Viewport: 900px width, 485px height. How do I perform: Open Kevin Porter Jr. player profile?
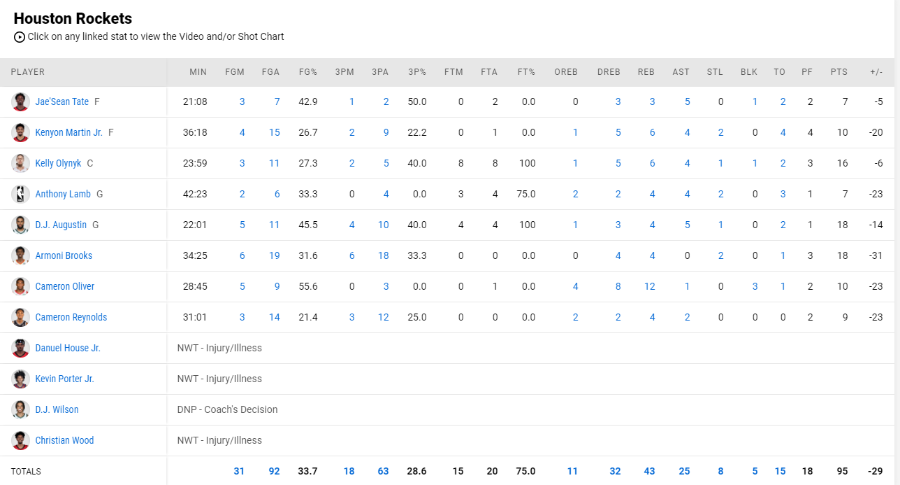click(x=64, y=379)
